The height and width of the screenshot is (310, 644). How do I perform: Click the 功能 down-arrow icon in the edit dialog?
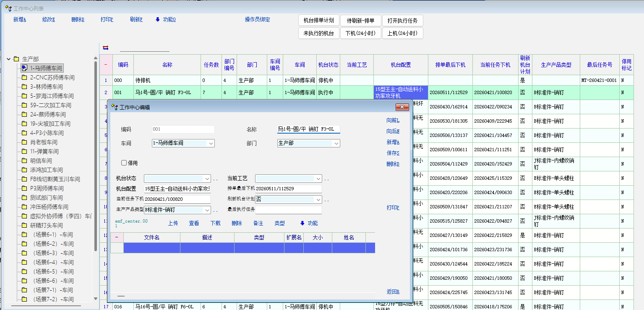302,223
